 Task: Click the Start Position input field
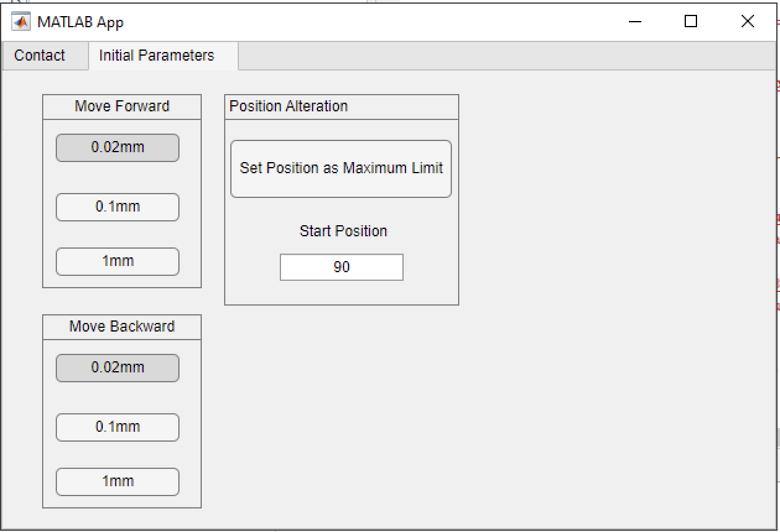pos(342,267)
